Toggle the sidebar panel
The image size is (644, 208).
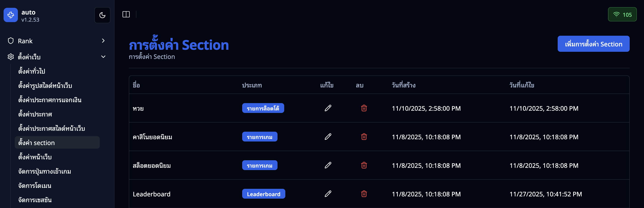tap(126, 15)
